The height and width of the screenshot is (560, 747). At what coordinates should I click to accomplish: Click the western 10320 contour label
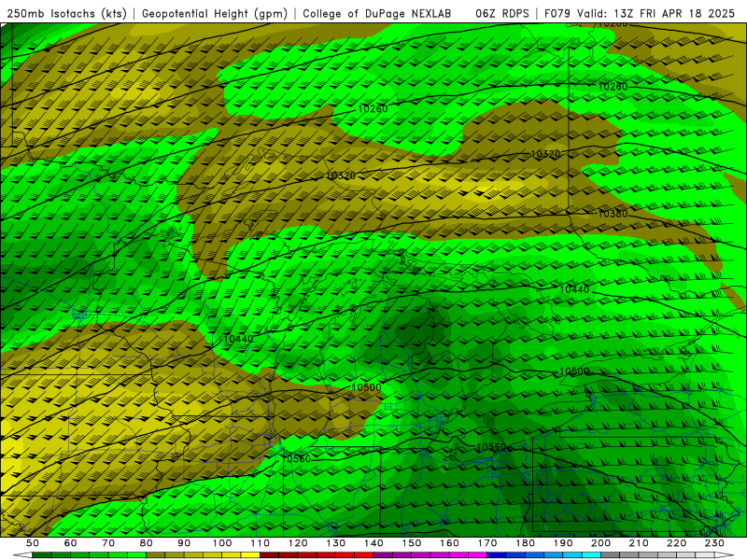[x=341, y=175]
